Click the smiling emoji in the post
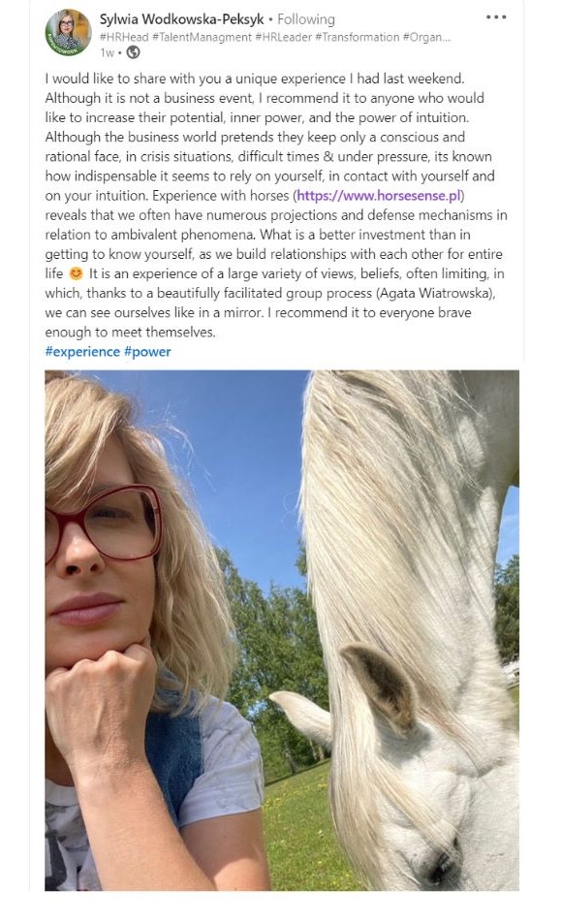Image resolution: width=561 pixels, height=924 pixels. pyautogui.click(x=76, y=274)
